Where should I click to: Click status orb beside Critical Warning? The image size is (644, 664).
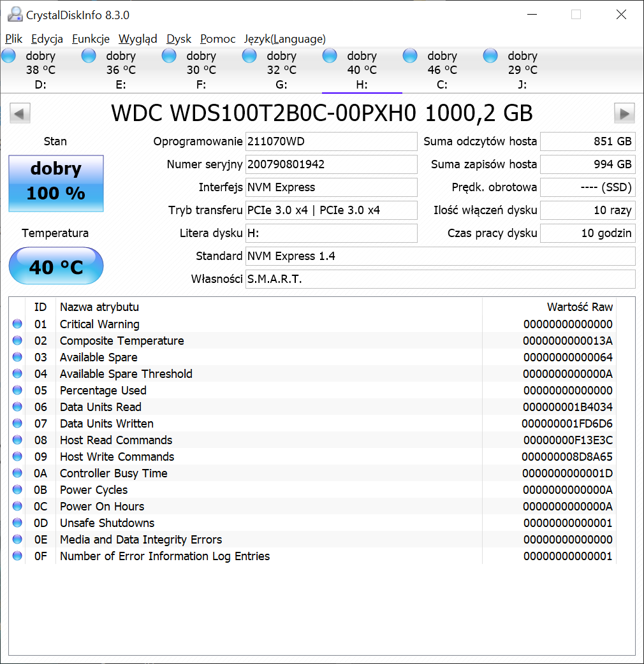tap(17, 324)
